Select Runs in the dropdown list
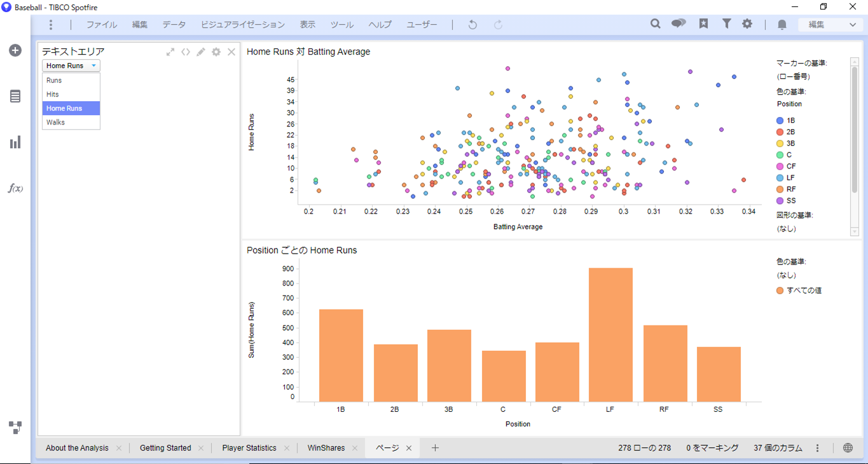This screenshot has height=464, width=868. click(71, 80)
